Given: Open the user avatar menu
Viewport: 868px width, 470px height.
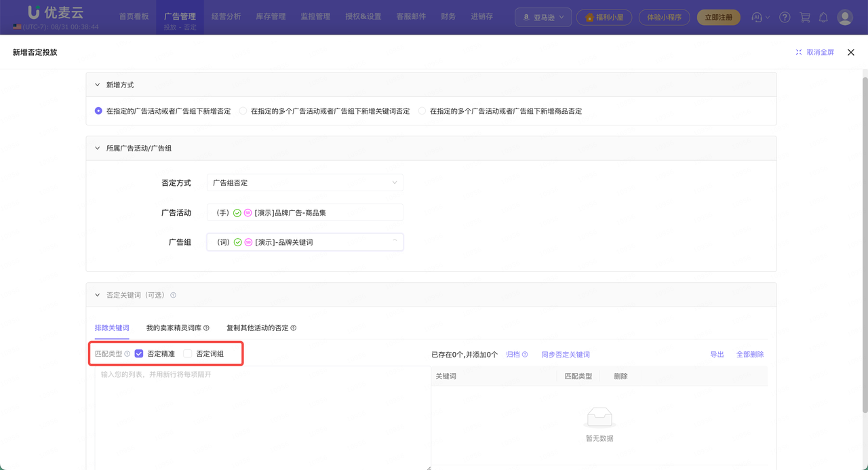Looking at the screenshot, I should [x=845, y=17].
